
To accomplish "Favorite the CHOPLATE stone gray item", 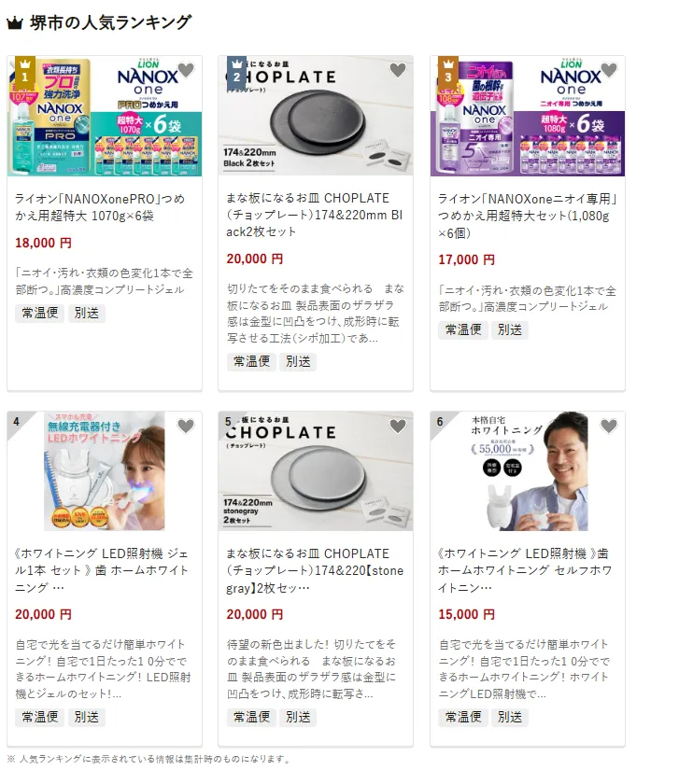I will pos(398,426).
